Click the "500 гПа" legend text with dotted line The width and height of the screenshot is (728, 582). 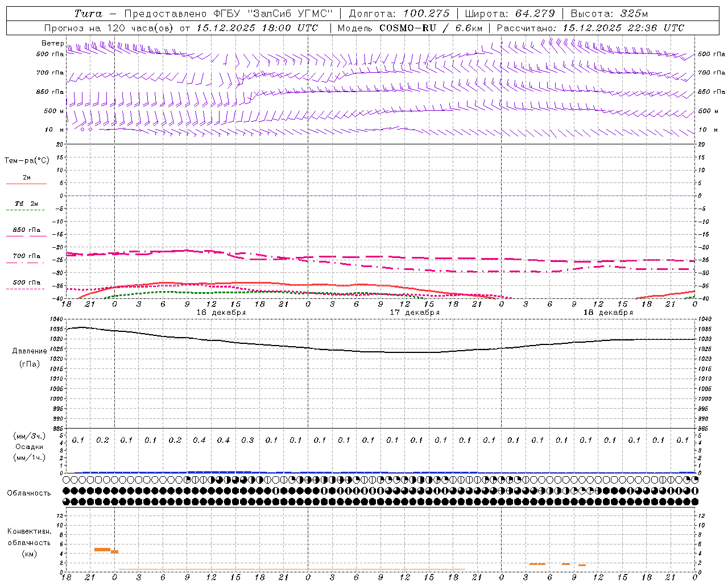(x=27, y=282)
